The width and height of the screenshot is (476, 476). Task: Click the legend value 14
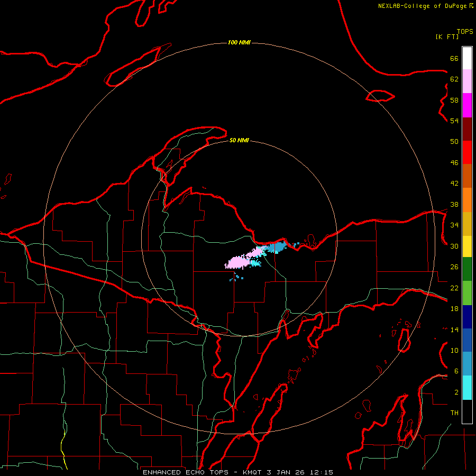click(454, 329)
